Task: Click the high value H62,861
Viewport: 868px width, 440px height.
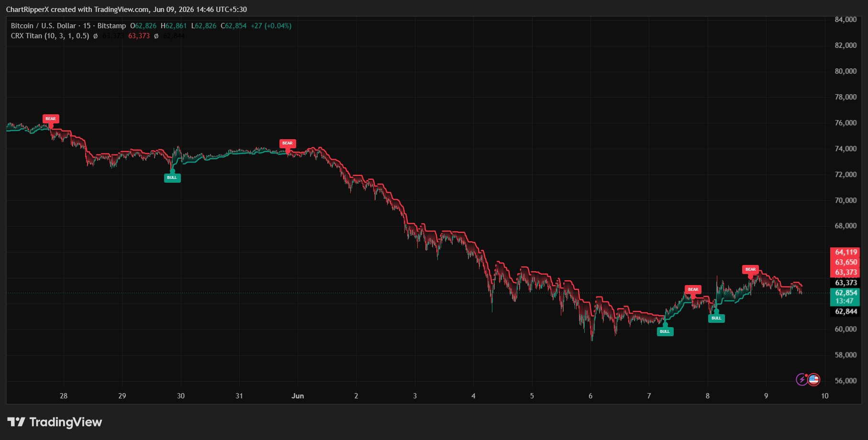Action: point(174,26)
